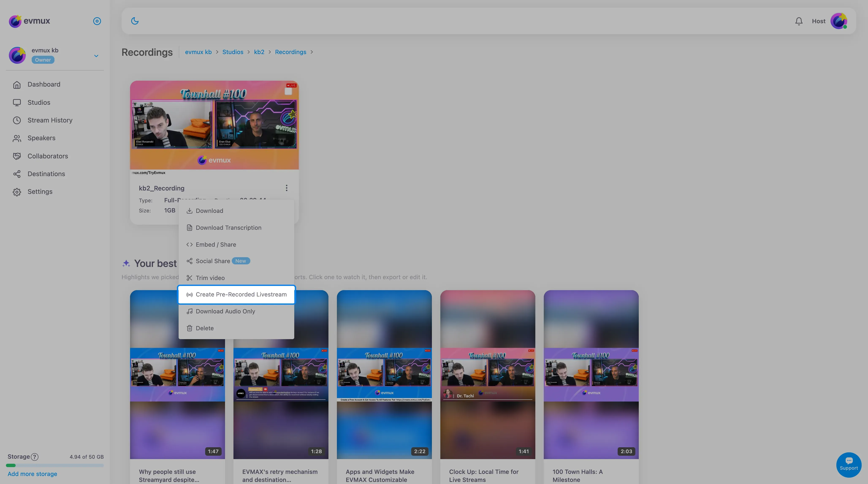Click 'Apps and Widgets Make EVMAX Customizable' title

(x=380, y=476)
